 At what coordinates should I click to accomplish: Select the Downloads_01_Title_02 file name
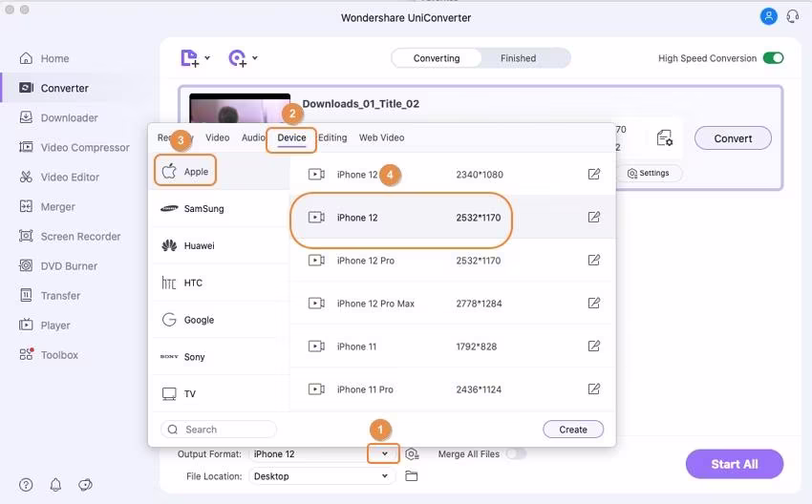pos(361,103)
